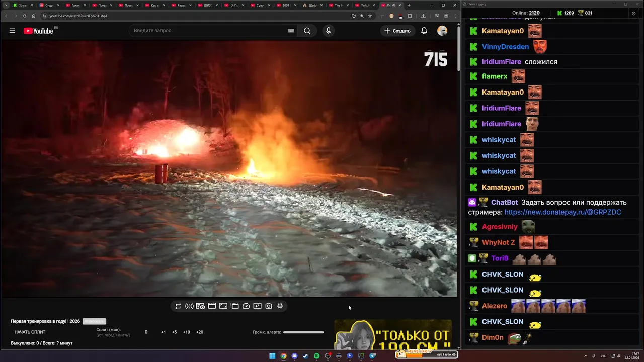This screenshot has width=644, height=362.
Task: Click the clapperboard icon in enhancer bar
Action: (x=212, y=306)
